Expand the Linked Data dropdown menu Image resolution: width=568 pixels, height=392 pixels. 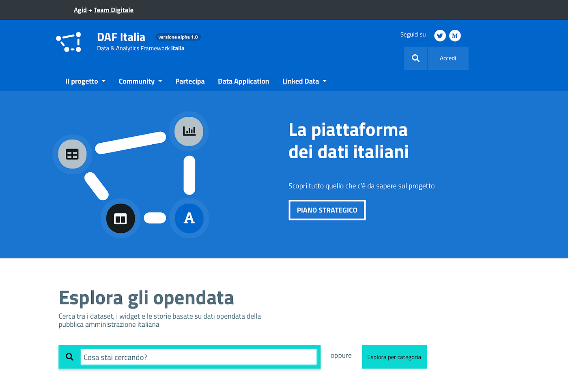pyautogui.click(x=304, y=81)
